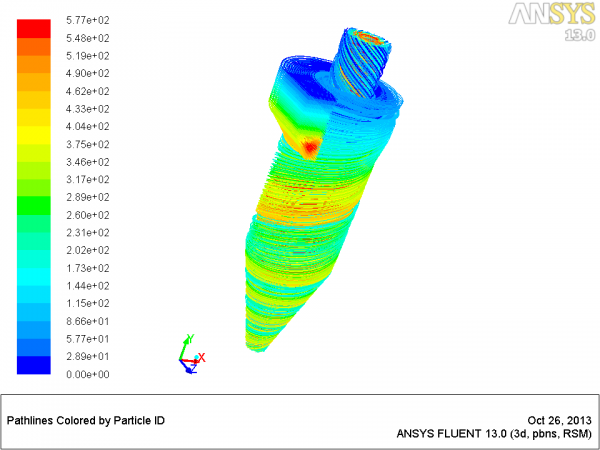Viewport: 600px width, 450px height.
Task: Click the vortex finder outlet tube top
Action: pyautogui.click(x=369, y=38)
